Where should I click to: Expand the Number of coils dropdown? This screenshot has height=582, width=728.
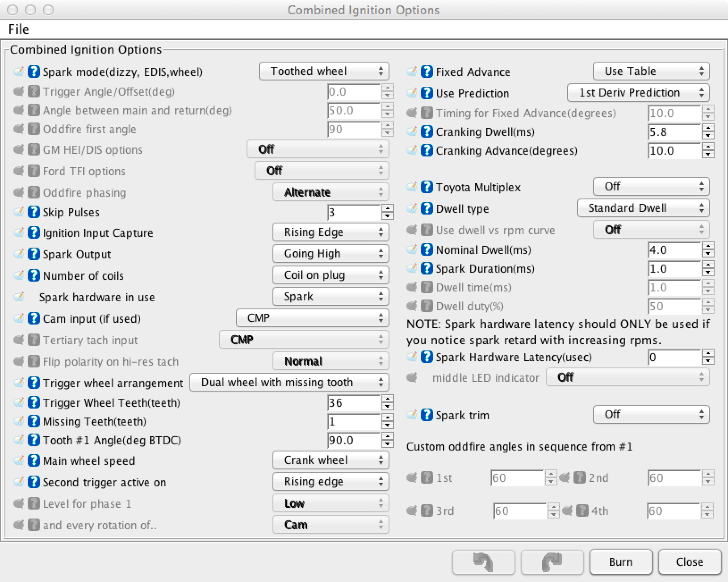tap(331, 275)
